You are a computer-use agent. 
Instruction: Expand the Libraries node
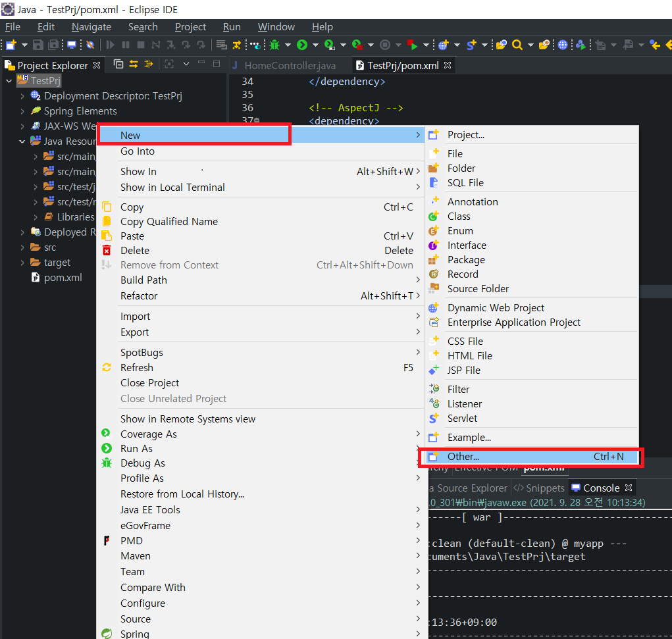click(x=36, y=217)
